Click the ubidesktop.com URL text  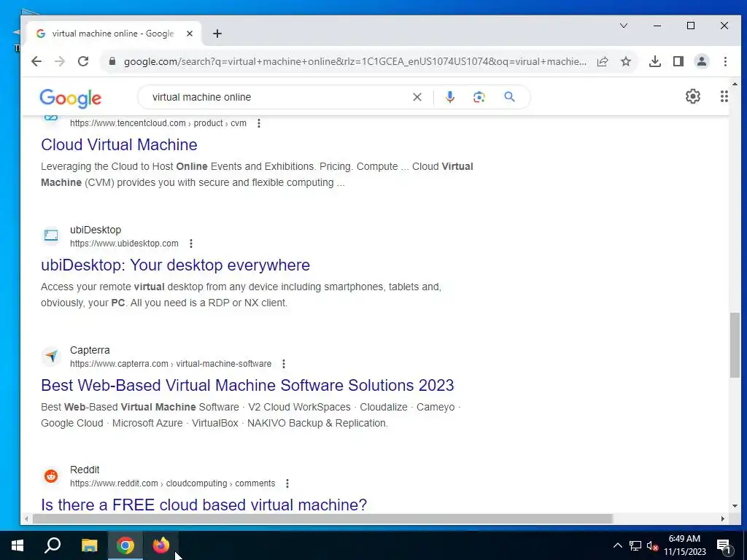(124, 244)
